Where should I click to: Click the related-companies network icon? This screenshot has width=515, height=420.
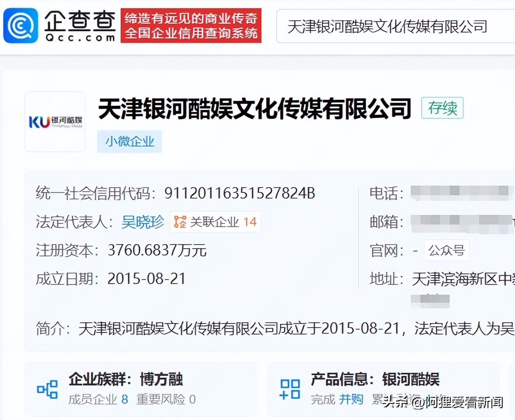pos(180,222)
